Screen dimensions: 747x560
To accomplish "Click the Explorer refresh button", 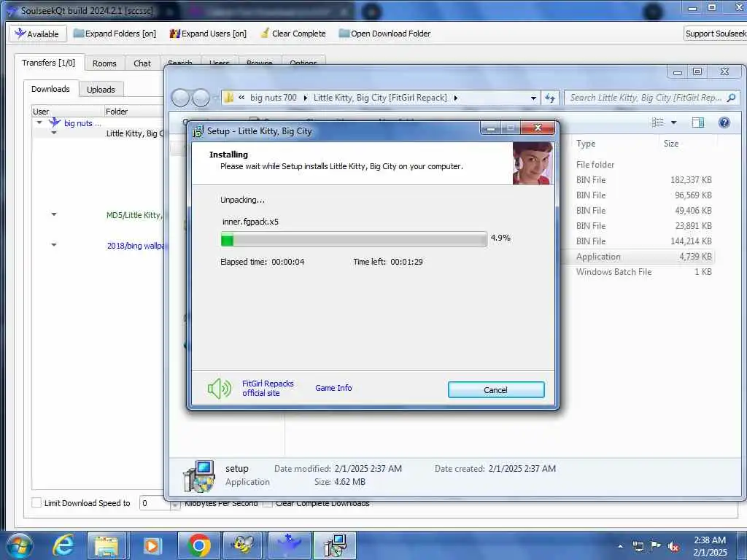I will (x=550, y=98).
